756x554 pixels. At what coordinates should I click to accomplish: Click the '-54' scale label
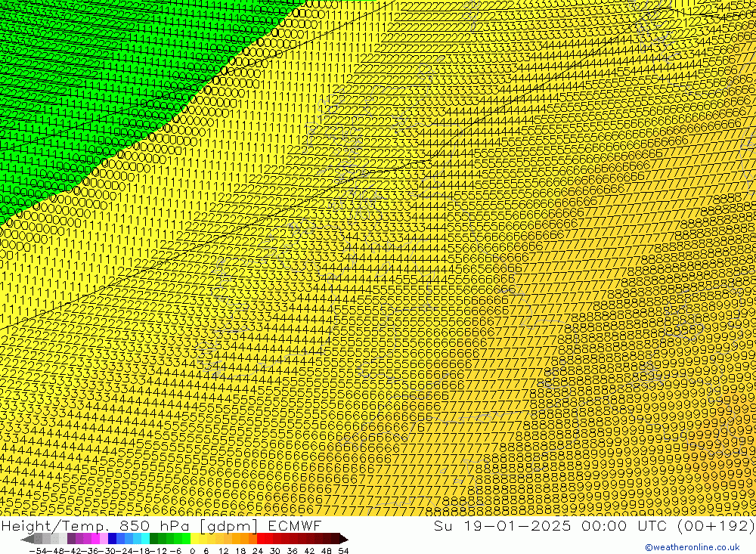(x=38, y=551)
